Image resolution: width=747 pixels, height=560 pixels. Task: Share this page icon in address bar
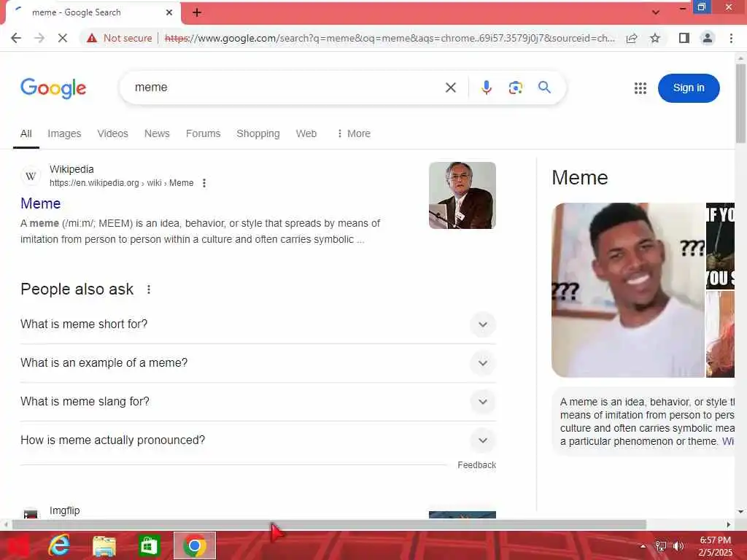pos(632,38)
